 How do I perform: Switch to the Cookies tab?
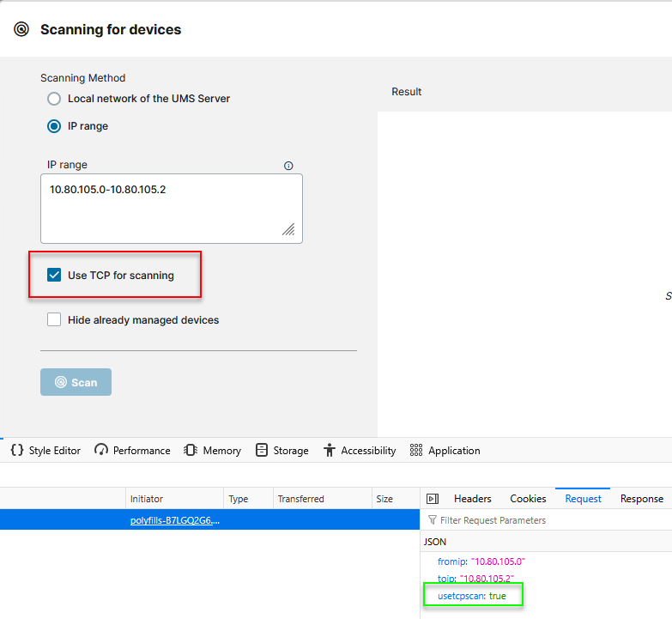coord(528,499)
